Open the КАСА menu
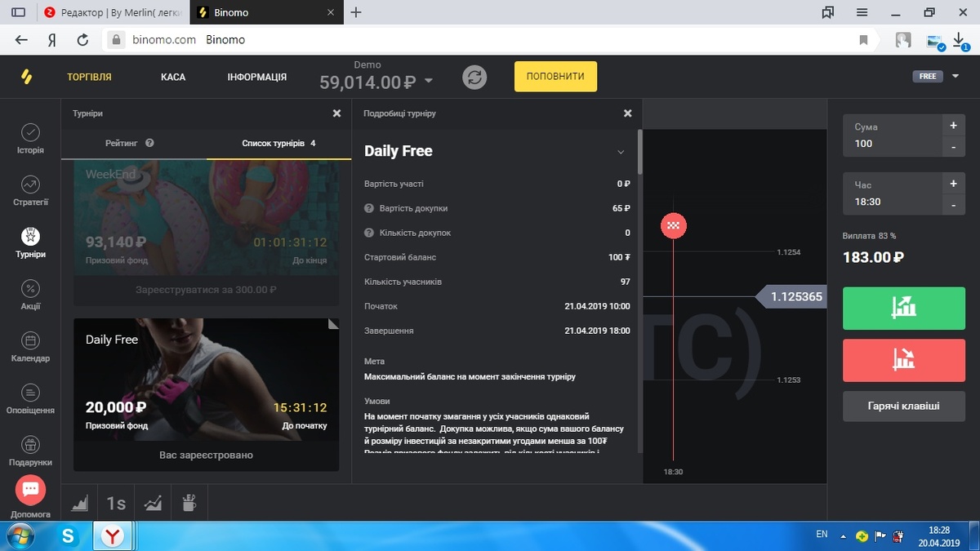Viewport: 980px width, 551px height. (173, 77)
